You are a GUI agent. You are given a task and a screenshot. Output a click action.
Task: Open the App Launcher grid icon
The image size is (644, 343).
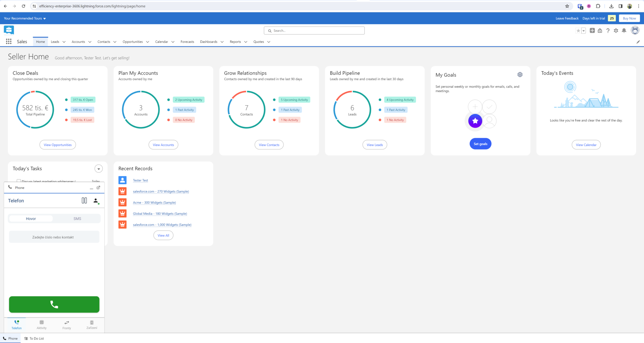click(9, 42)
